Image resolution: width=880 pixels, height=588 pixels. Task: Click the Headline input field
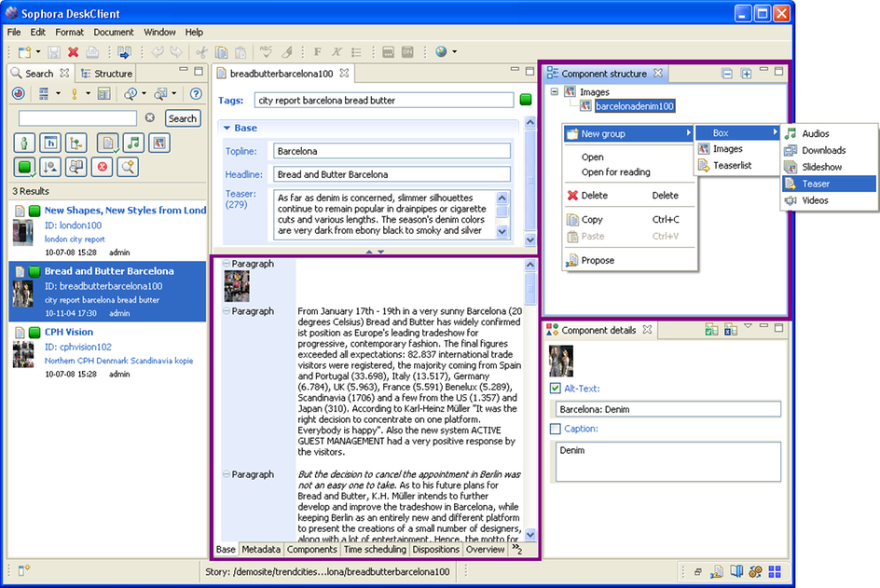392,174
